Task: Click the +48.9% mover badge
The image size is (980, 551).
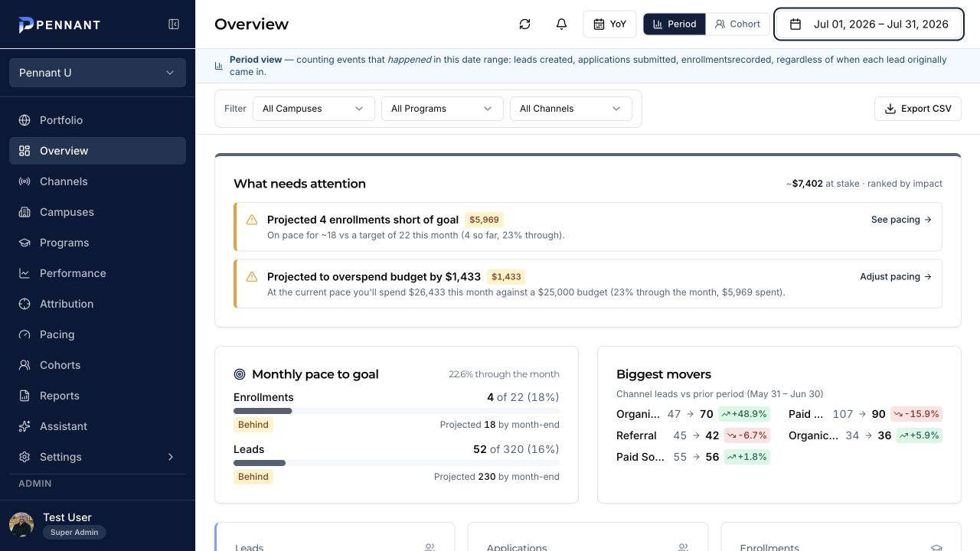Action: click(743, 414)
